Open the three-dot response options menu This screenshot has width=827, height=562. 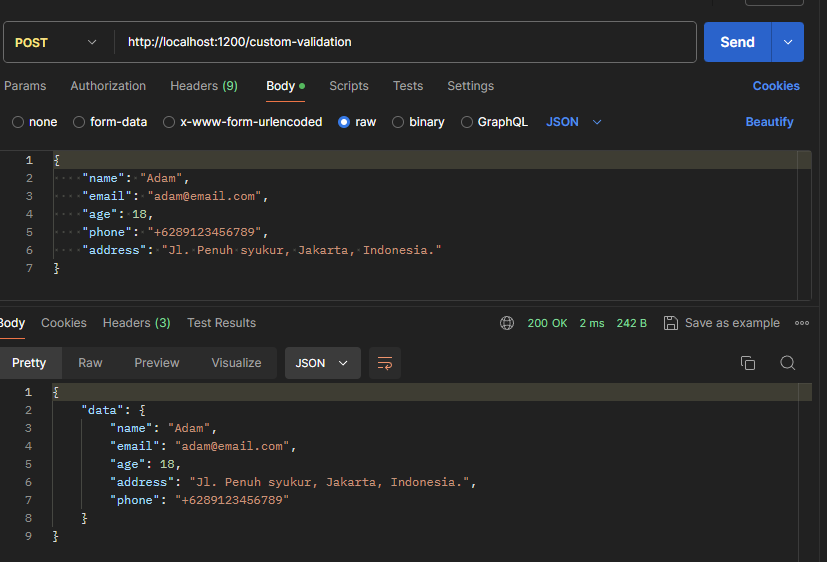802,323
